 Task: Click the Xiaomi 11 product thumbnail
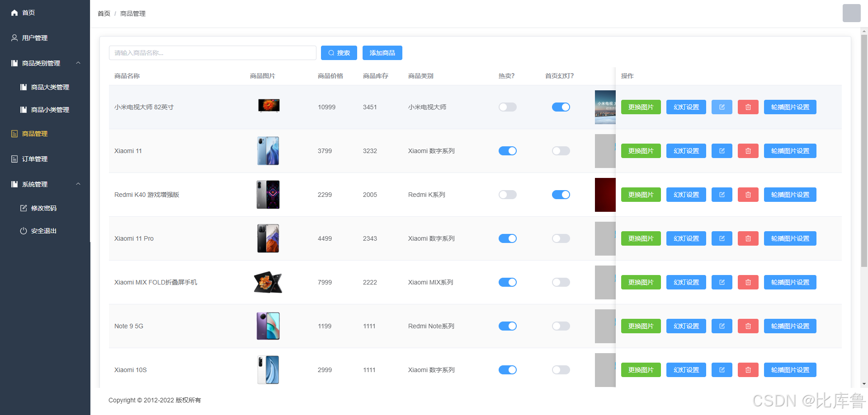[x=268, y=151]
